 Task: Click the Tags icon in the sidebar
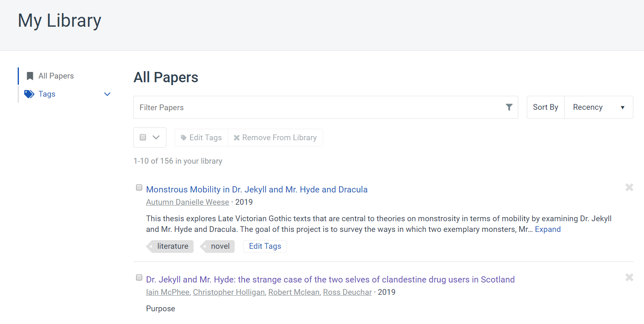[x=29, y=94]
